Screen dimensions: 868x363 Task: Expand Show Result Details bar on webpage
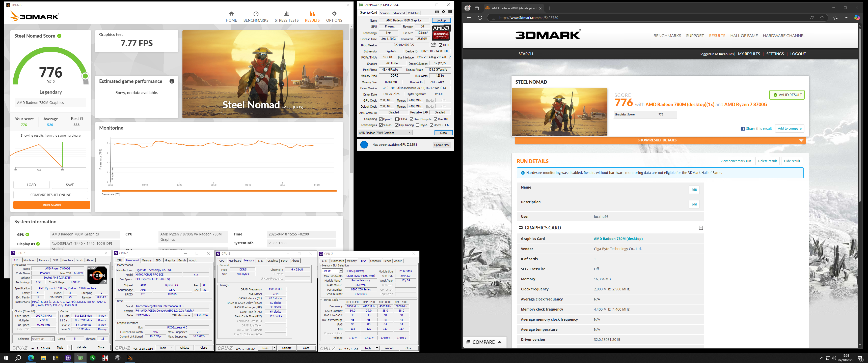click(660, 140)
